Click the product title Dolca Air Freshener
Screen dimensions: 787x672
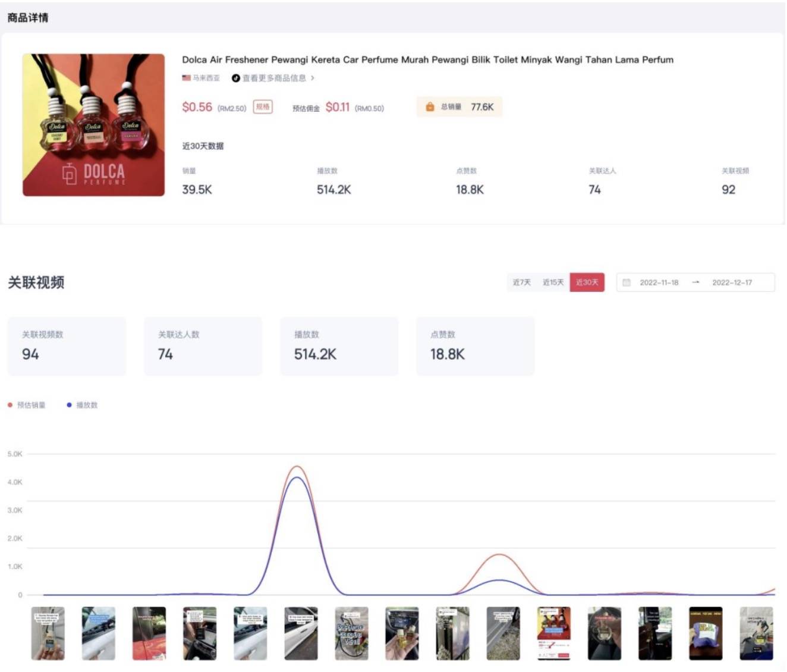coord(427,59)
